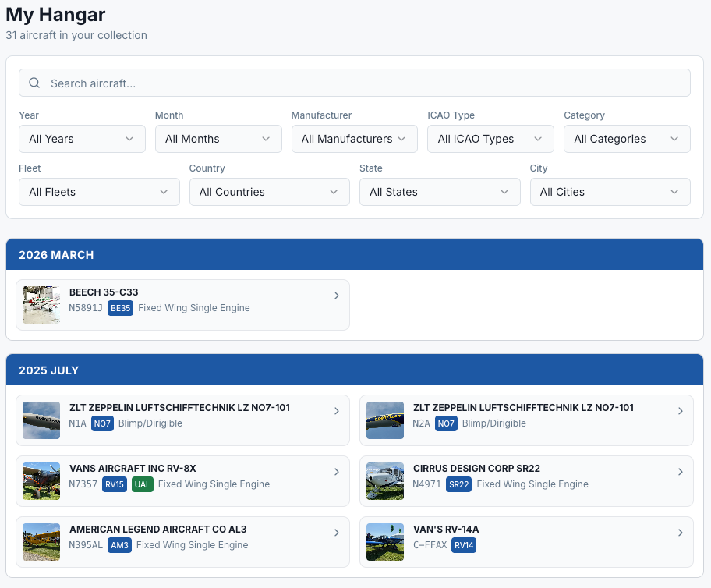Click the BEECH 35-C33 aircraft photo
This screenshot has width=711, height=588.
[41, 304]
